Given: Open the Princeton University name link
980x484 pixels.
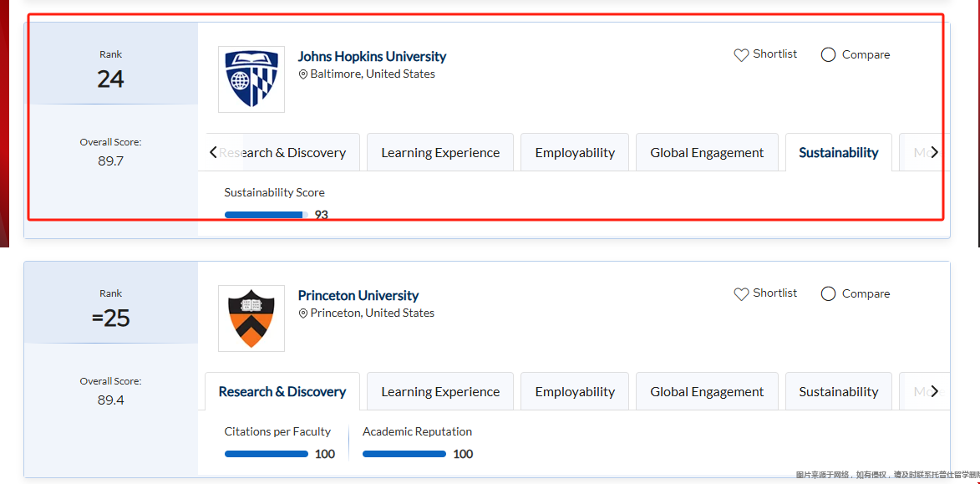Looking at the screenshot, I should (358, 296).
